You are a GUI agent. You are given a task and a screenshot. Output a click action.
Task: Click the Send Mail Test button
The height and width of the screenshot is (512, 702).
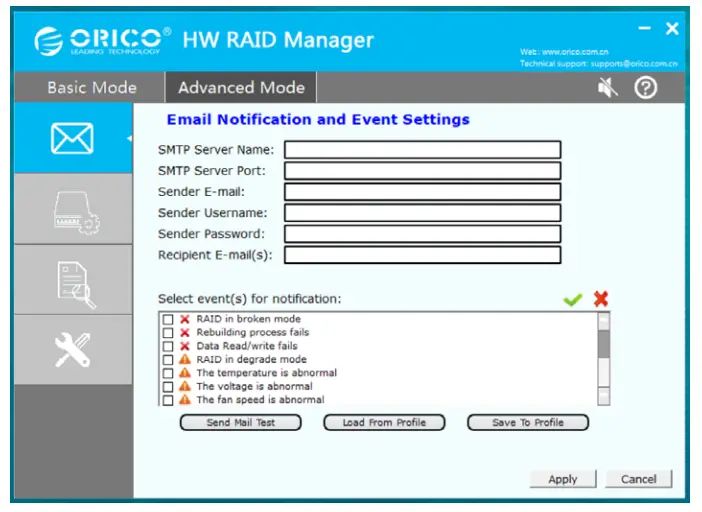pos(240,422)
